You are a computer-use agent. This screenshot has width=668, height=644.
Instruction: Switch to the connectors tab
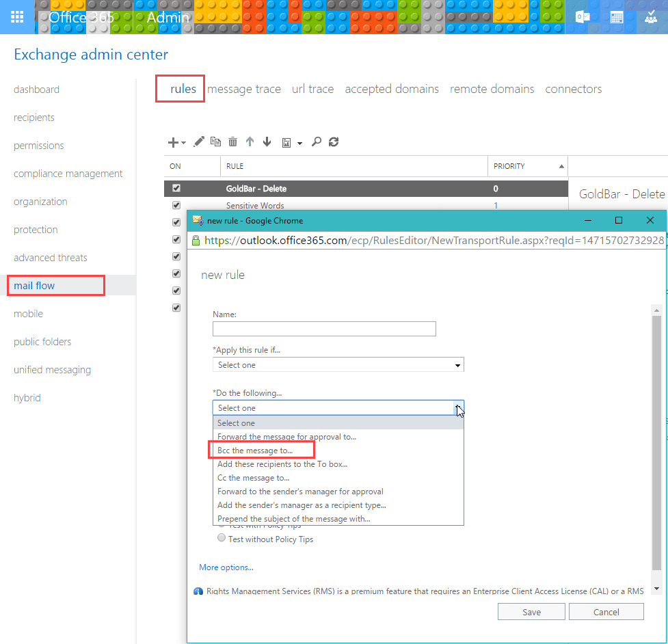coord(574,89)
